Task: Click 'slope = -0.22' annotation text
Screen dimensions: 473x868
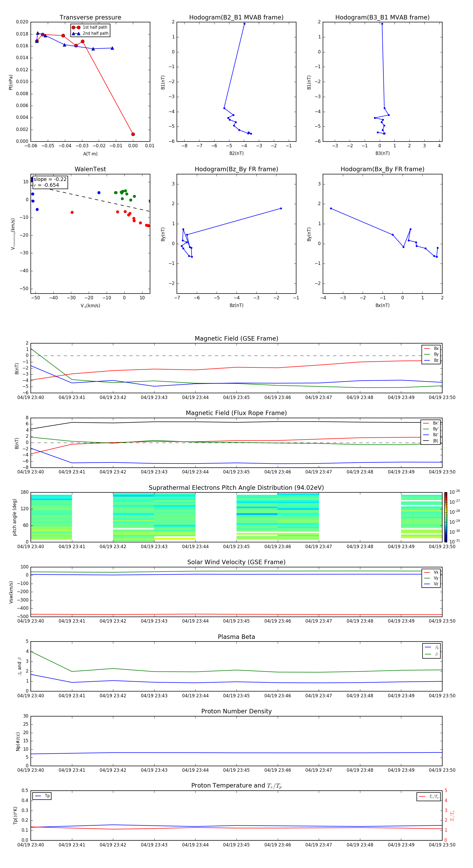Action: pos(50,179)
